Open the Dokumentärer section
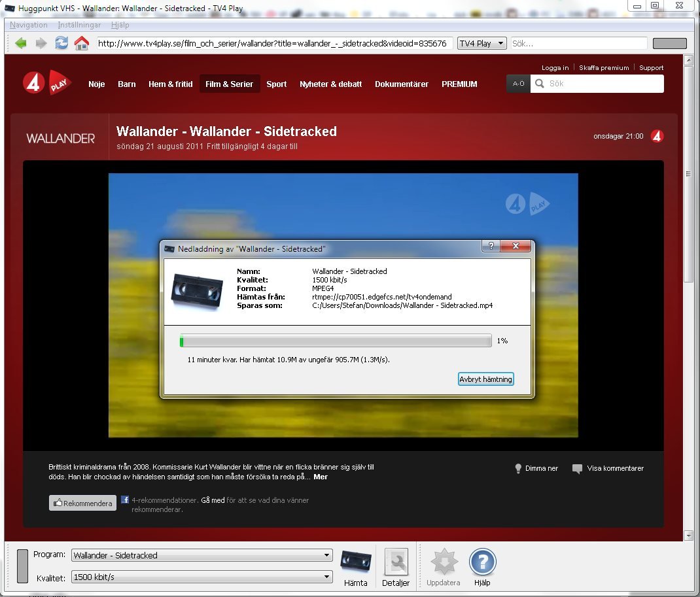This screenshot has height=597, width=700. (402, 84)
